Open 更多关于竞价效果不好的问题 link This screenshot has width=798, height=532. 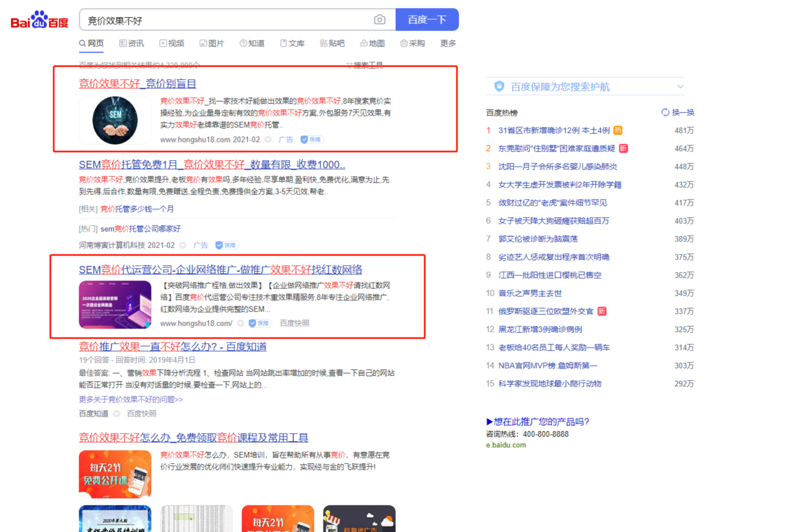131,400
